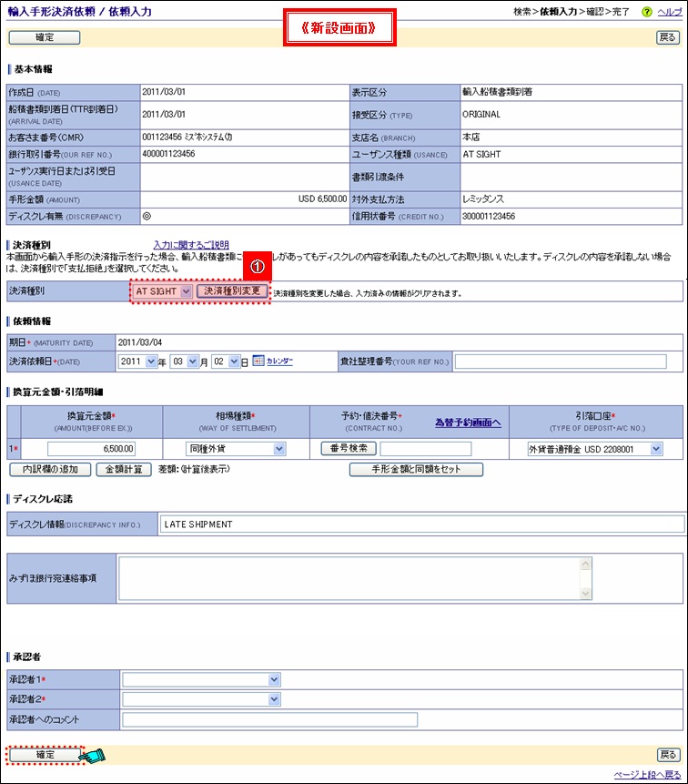Click the bottom 戻る button
688x784 pixels.
[x=668, y=755]
